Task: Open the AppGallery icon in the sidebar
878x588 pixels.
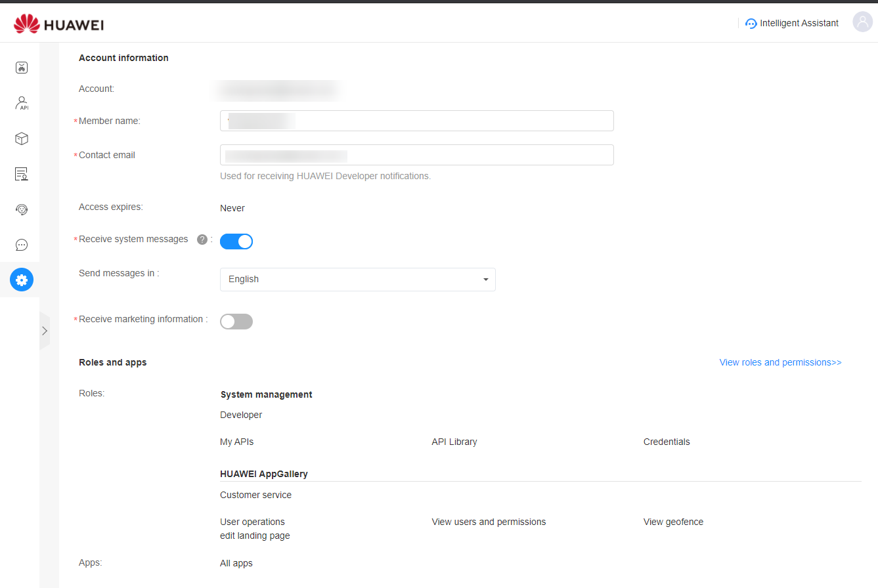Action: (x=22, y=68)
